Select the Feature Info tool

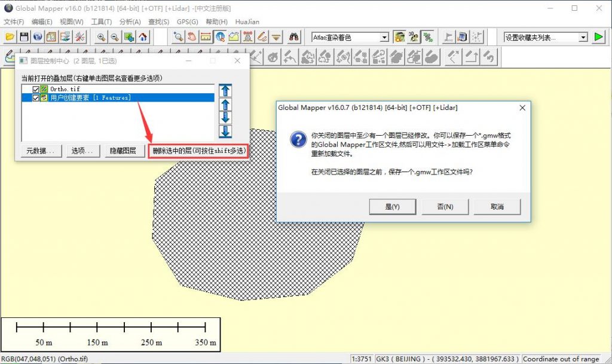point(220,37)
